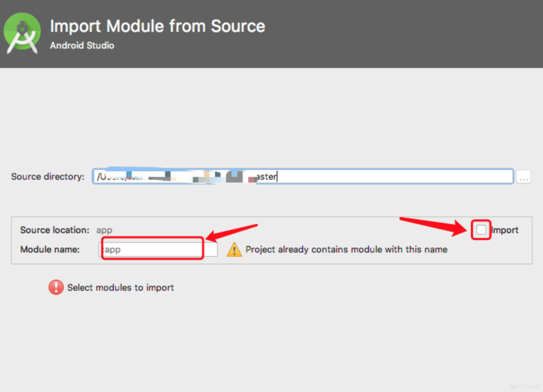Click the 'Select modules to import' message
This screenshot has height=392, width=543.
pos(120,287)
